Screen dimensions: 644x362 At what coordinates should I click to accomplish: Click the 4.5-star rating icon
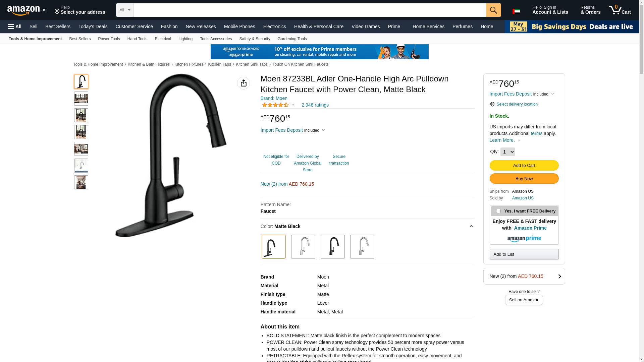click(x=275, y=105)
